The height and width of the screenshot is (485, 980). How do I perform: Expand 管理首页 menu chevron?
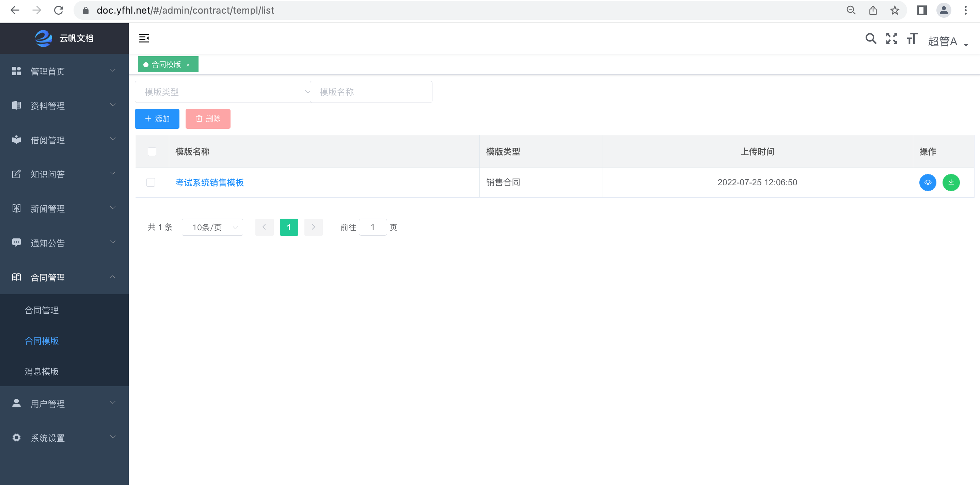[x=113, y=71]
